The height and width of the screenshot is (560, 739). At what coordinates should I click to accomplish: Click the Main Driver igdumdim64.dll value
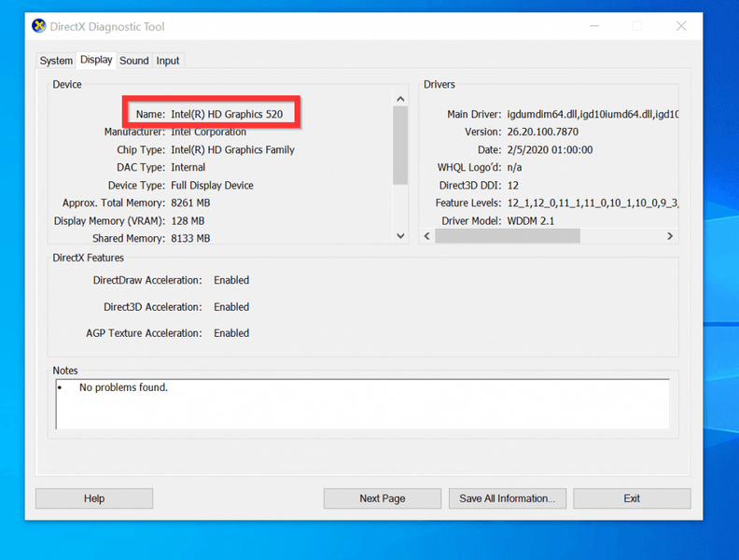point(593,114)
